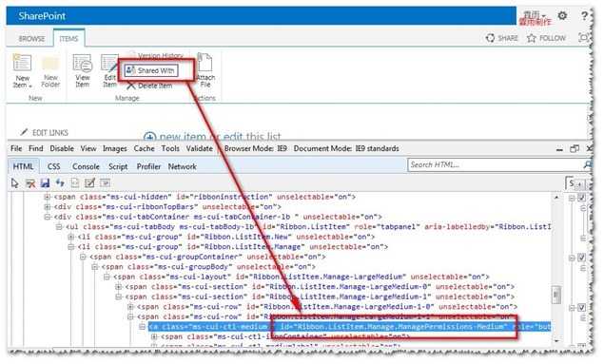604x364 pixels.
Task: Collapse the ms-cui-groupContainer span node
Action: point(83,257)
